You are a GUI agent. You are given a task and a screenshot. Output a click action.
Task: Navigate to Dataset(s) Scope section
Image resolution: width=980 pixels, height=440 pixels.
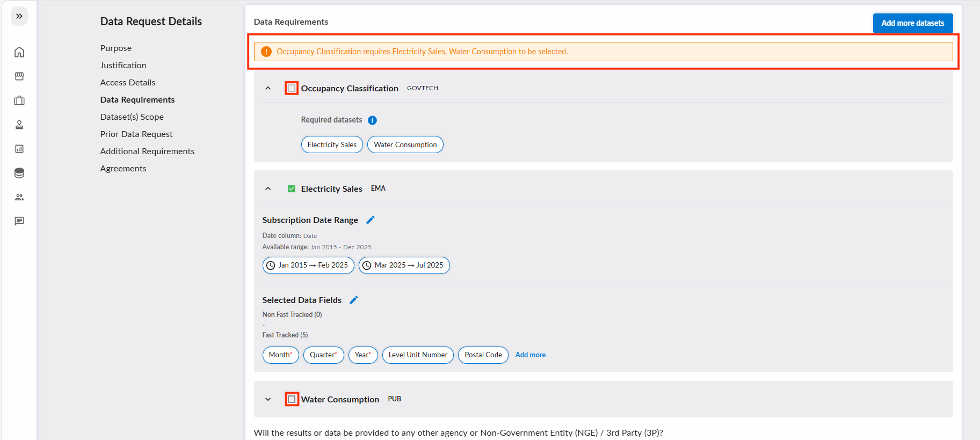[x=132, y=117]
